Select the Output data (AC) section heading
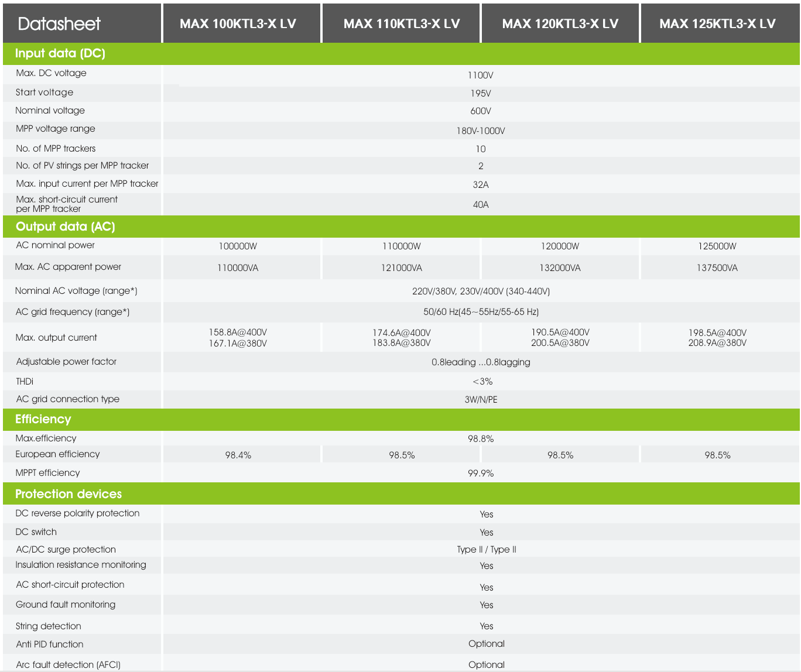The height and width of the screenshot is (672, 801). pyautogui.click(x=65, y=227)
